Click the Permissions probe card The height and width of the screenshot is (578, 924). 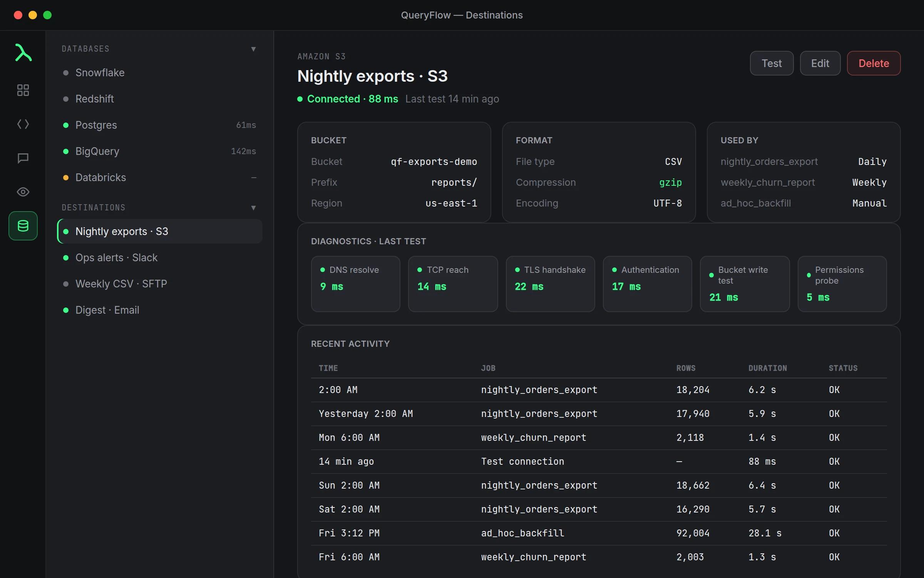(x=842, y=284)
